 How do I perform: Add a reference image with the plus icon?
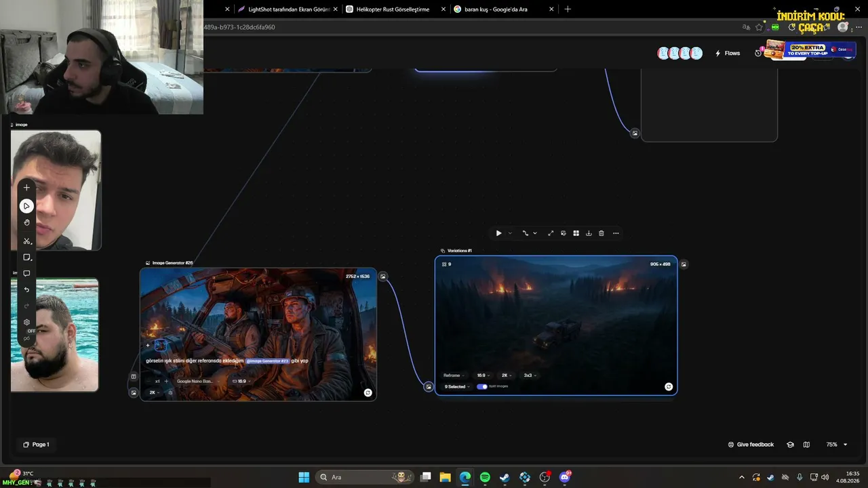[148, 346]
